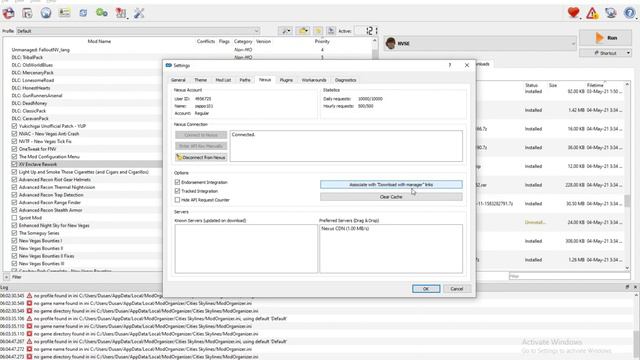This screenshot has width=640, height=360.
Task: Enable Hide API Request Counter checkbox
Action: tap(177, 200)
